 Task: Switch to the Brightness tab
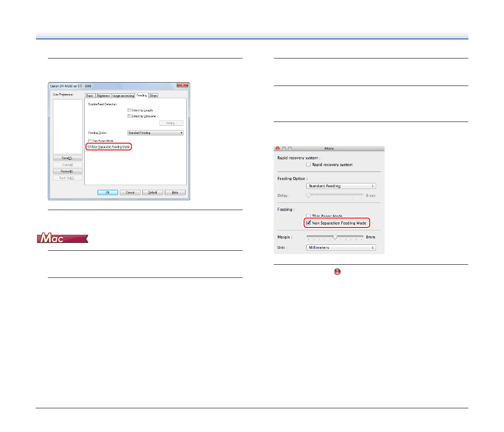point(103,96)
